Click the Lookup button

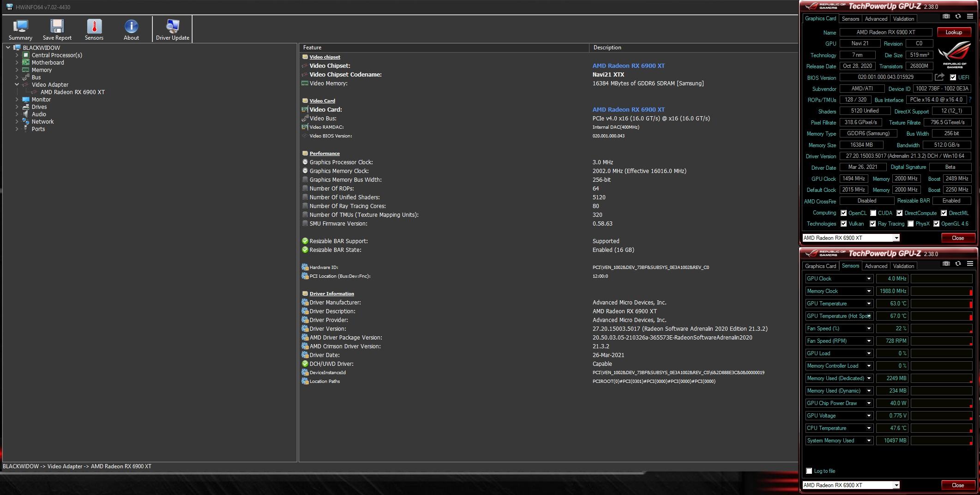pos(953,32)
